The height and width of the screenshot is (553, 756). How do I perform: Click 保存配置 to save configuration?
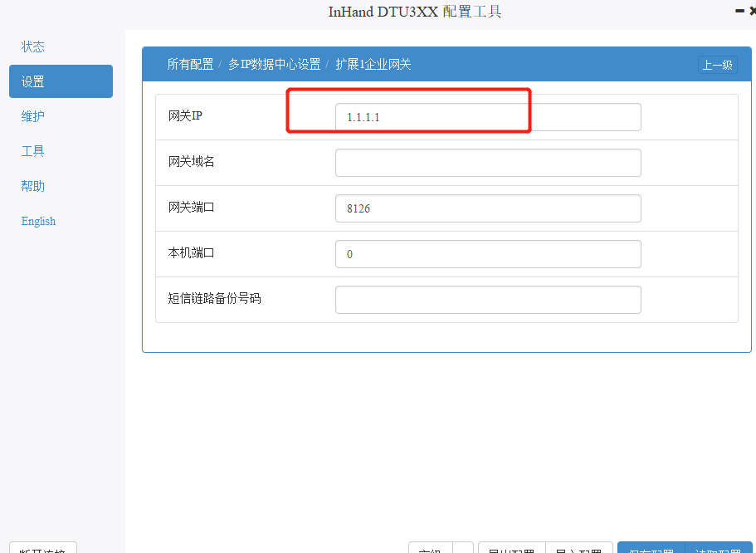652,549
